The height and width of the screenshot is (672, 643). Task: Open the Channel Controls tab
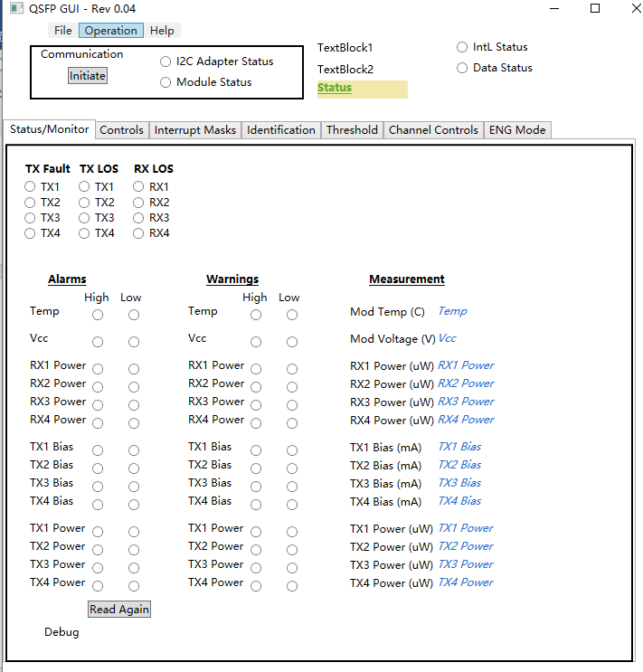pyautogui.click(x=433, y=130)
